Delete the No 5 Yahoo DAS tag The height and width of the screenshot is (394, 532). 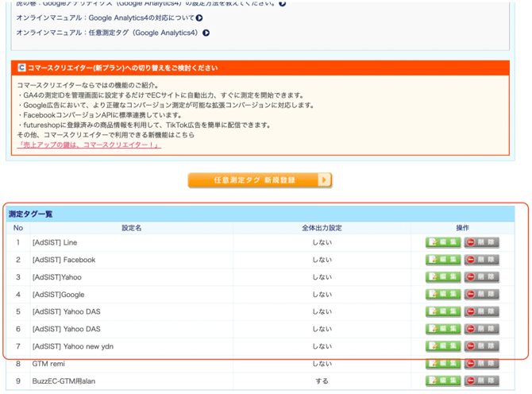482,311
